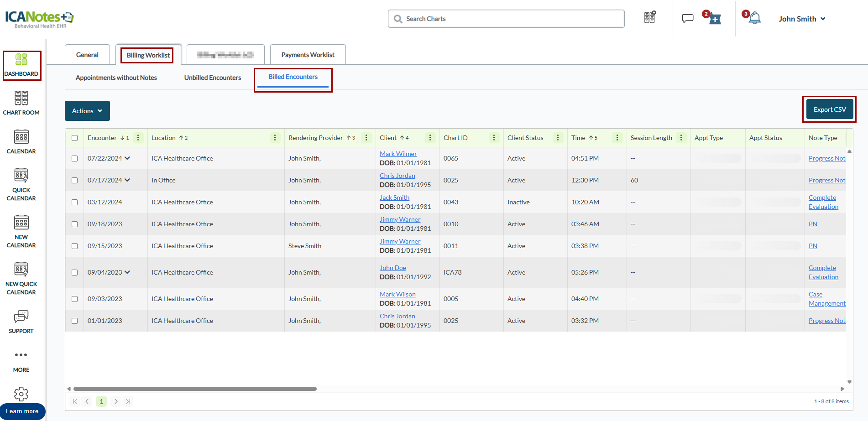Expand the 09/04/2023 encounter row

click(x=127, y=272)
